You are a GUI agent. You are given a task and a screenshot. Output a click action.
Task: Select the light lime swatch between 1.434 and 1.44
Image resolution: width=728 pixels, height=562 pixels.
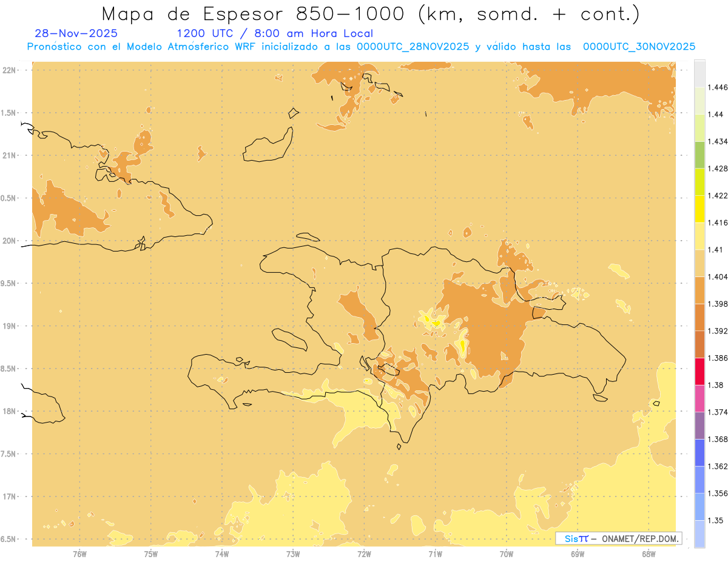tap(699, 128)
